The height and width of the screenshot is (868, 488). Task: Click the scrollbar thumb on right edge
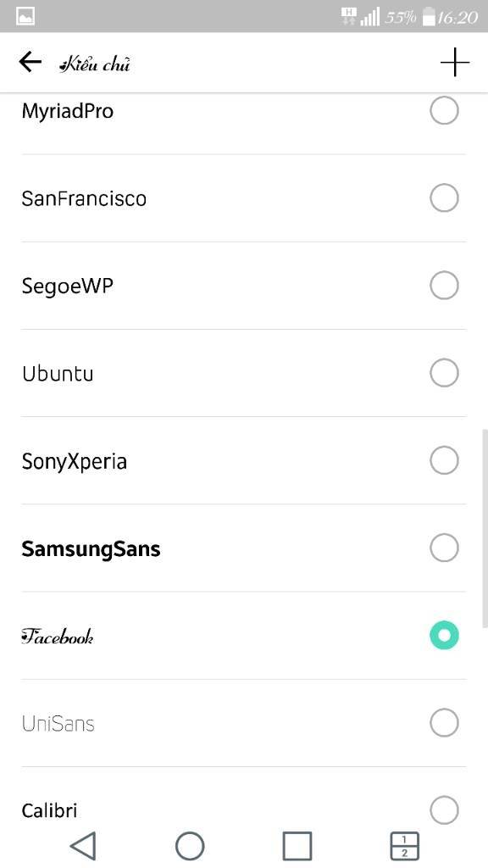(x=485, y=527)
